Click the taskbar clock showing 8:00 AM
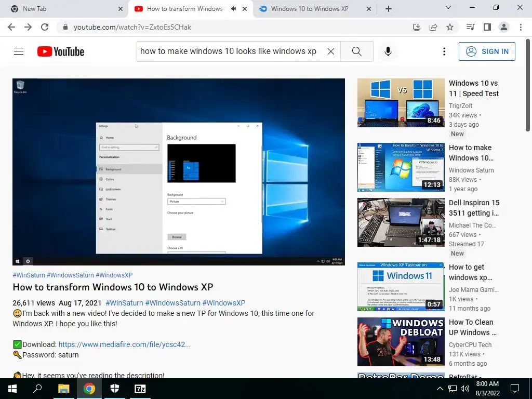This screenshot has height=399, width=532. (x=487, y=389)
